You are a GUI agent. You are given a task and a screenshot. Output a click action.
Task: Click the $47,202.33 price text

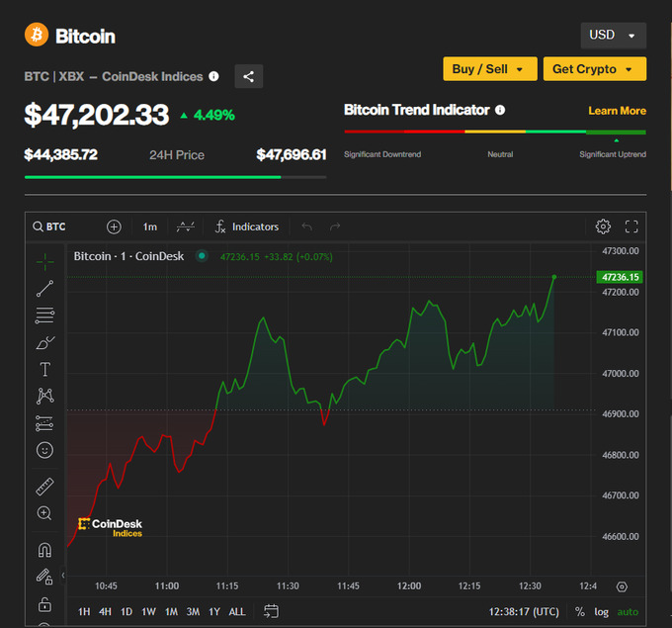pos(97,115)
